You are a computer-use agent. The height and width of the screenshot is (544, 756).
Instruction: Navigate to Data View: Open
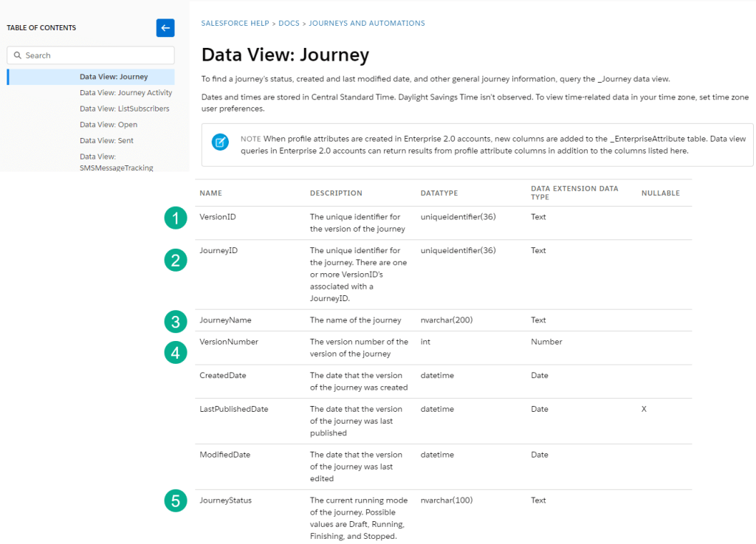109,125
